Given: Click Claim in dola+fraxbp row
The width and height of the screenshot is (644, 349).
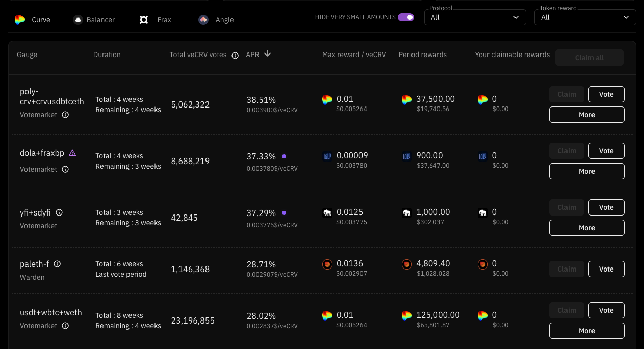Looking at the screenshot, I should [x=566, y=151].
